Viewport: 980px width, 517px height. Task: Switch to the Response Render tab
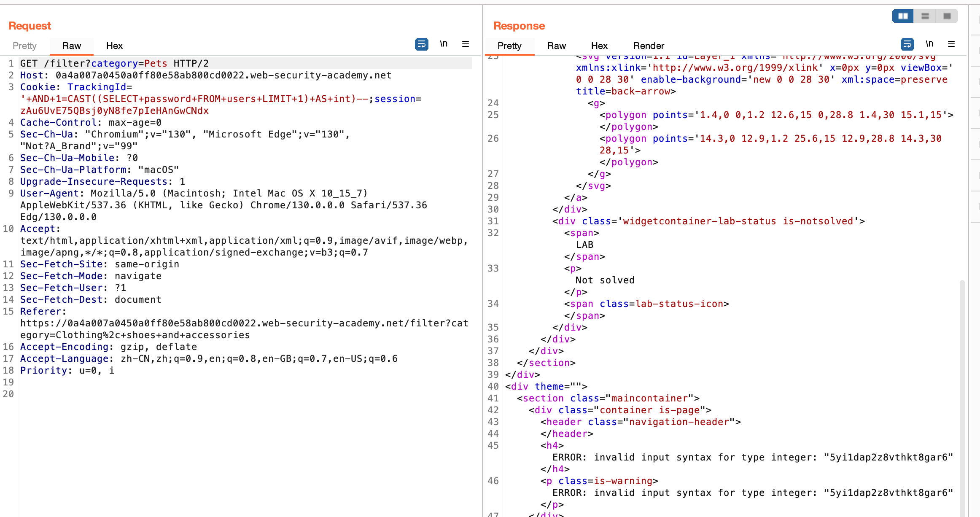(649, 46)
